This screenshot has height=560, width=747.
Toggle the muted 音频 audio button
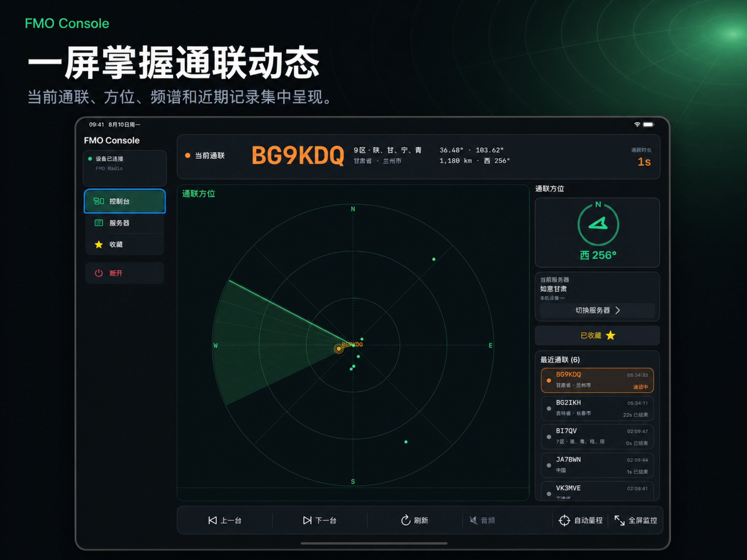tap(482, 520)
